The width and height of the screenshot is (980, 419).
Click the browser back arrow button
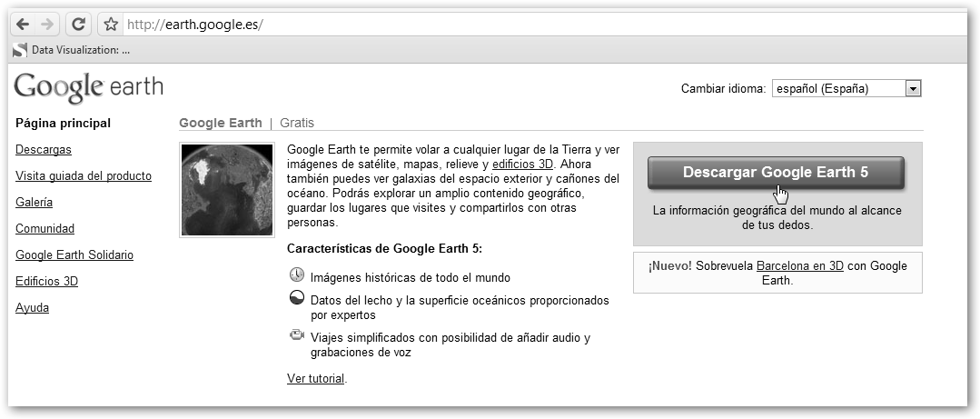click(x=23, y=25)
